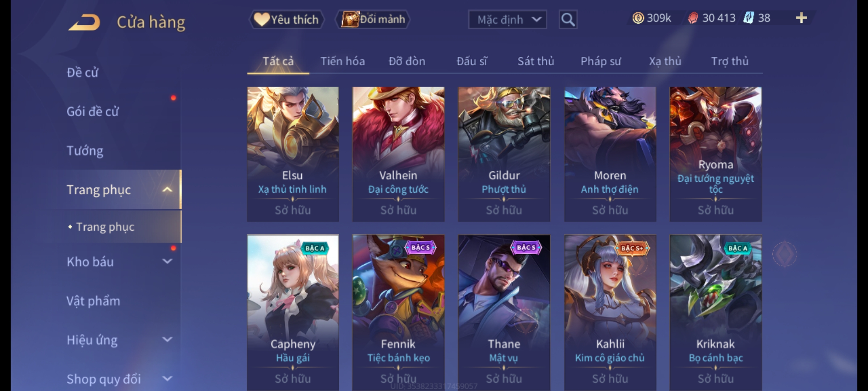This screenshot has width=868, height=391.
Task: Open the search magnifier icon
Action: pos(568,20)
